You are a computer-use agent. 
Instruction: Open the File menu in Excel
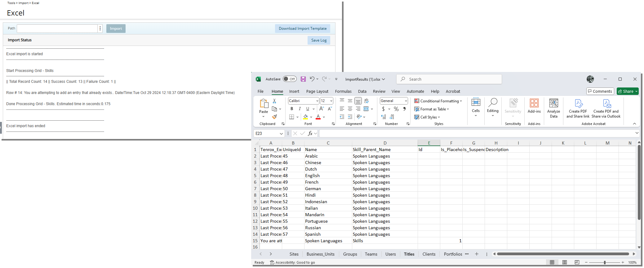(x=260, y=92)
